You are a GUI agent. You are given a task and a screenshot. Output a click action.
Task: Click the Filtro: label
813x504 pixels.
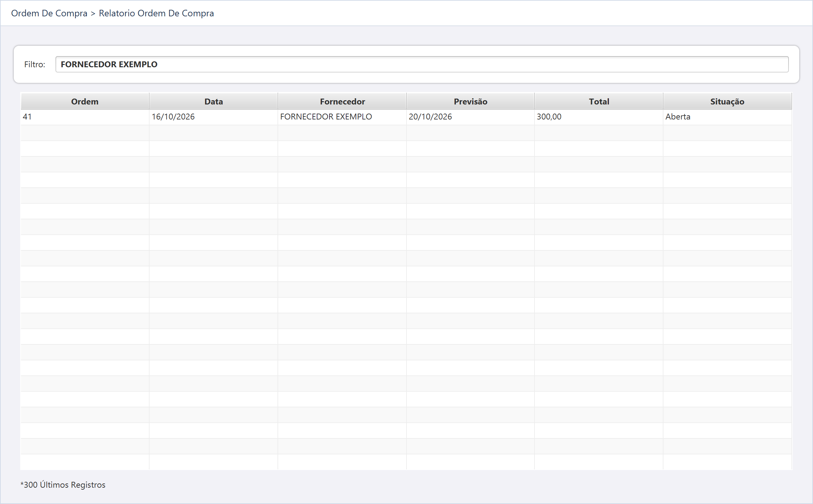(x=35, y=64)
